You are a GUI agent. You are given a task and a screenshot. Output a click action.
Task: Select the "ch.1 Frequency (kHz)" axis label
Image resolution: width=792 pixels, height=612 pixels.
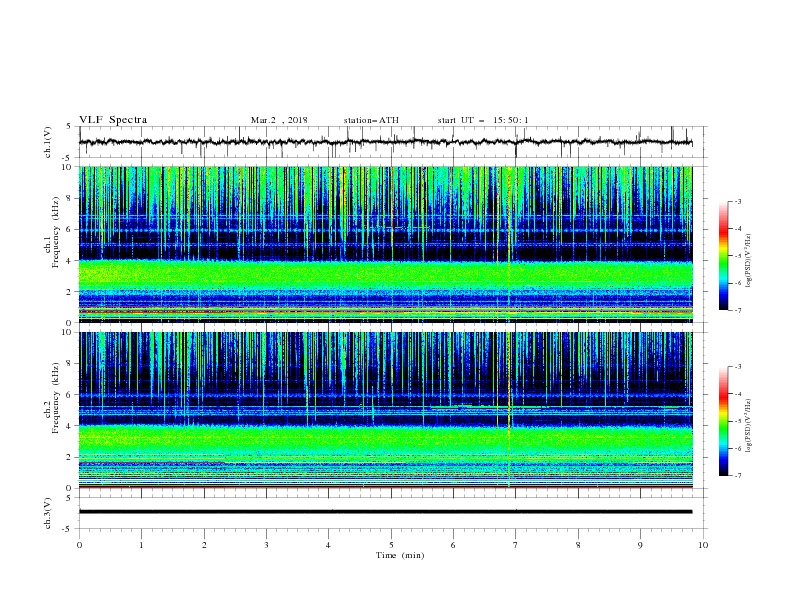coord(51,230)
